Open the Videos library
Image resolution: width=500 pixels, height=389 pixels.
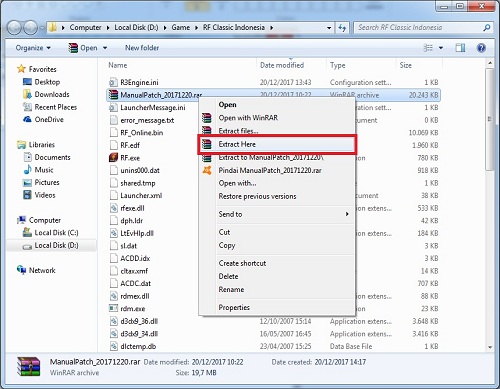point(45,195)
